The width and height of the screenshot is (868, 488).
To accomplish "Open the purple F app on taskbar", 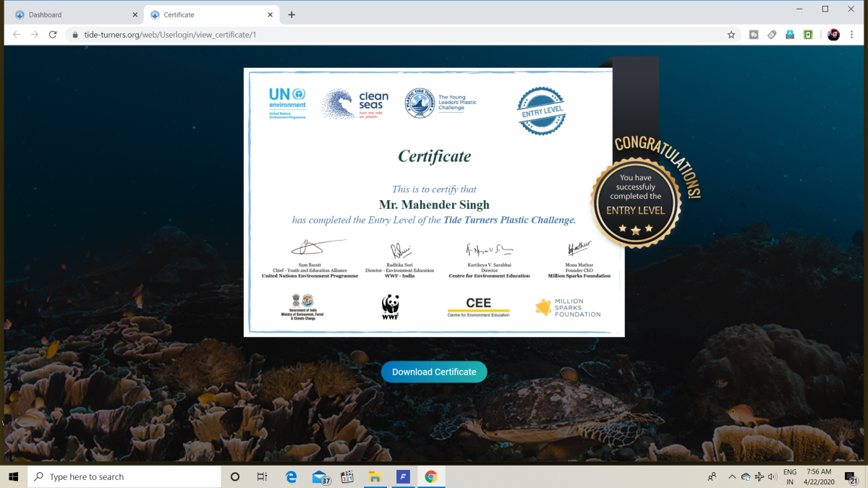I will pyautogui.click(x=403, y=476).
